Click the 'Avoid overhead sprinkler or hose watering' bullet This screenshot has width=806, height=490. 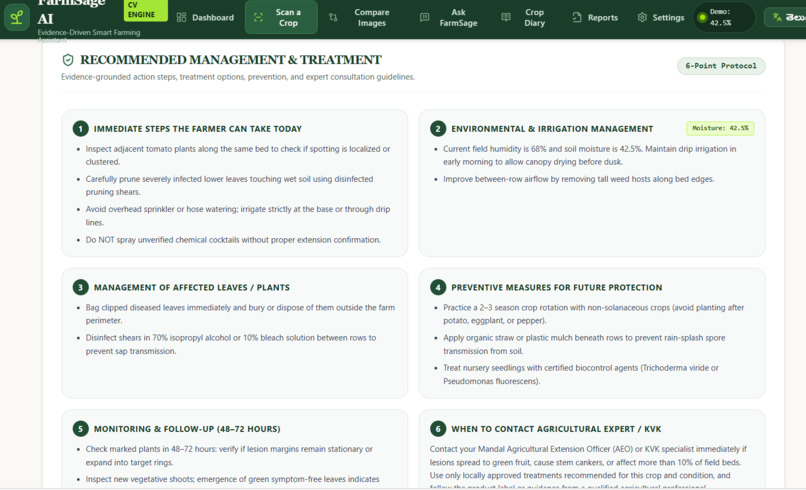coord(237,216)
